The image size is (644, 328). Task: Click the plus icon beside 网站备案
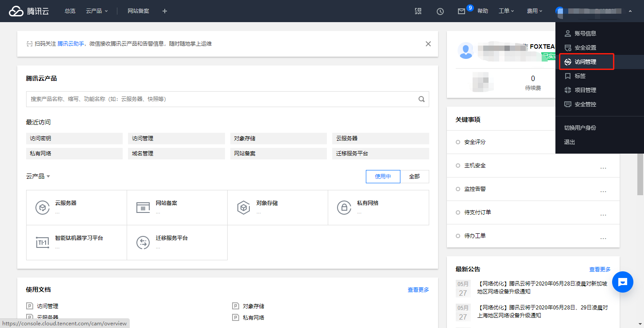click(165, 11)
